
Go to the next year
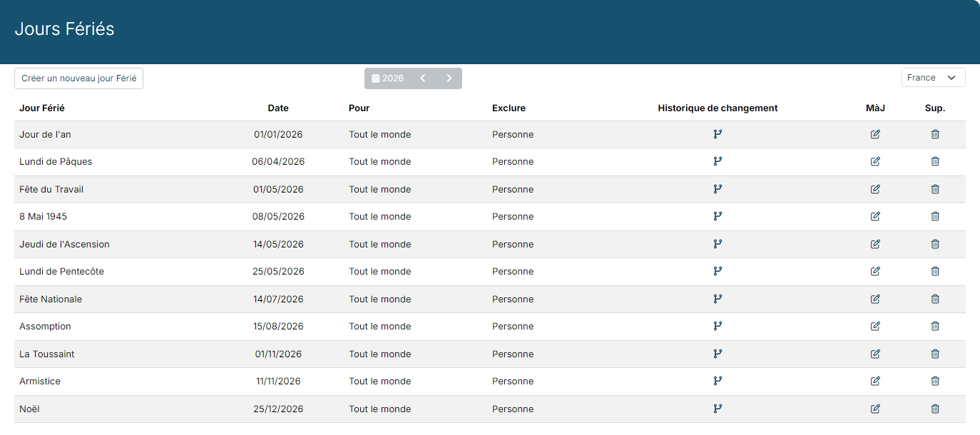pos(449,78)
